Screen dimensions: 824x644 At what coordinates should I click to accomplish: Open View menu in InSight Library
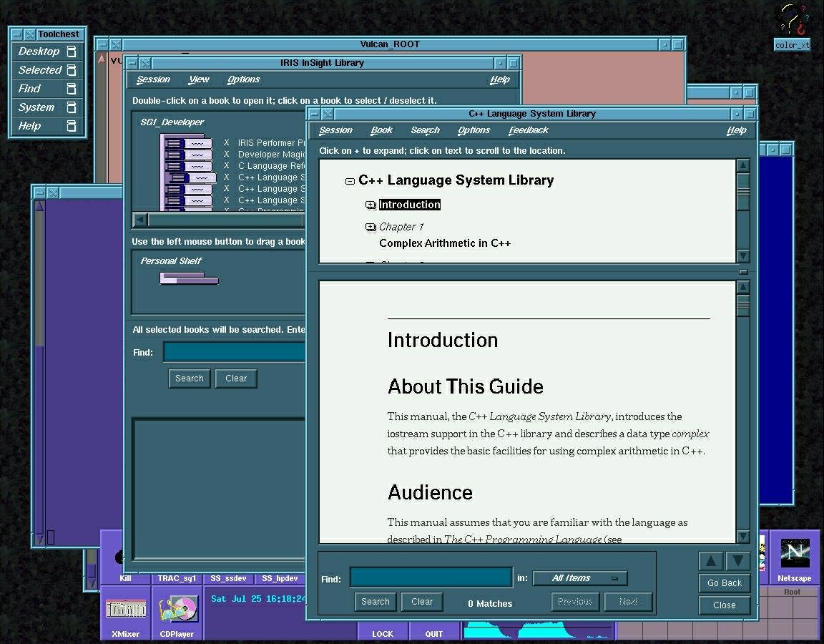[x=199, y=79]
